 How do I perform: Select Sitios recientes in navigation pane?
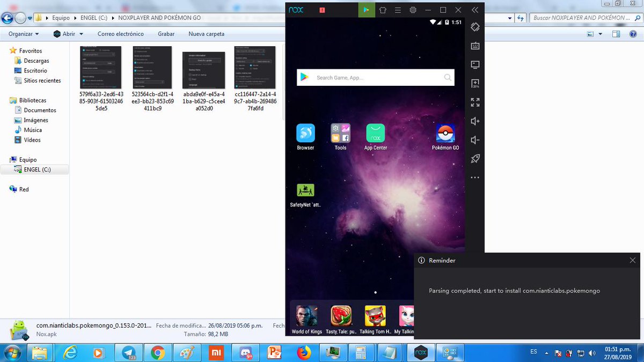point(42,80)
